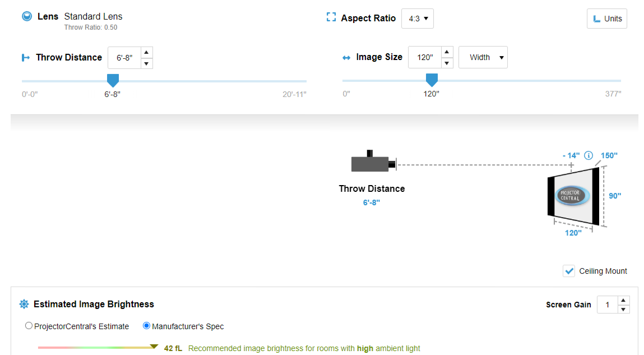Select Manufacturer's Spec radio option
This screenshot has width=644, height=355.
point(146,326)
